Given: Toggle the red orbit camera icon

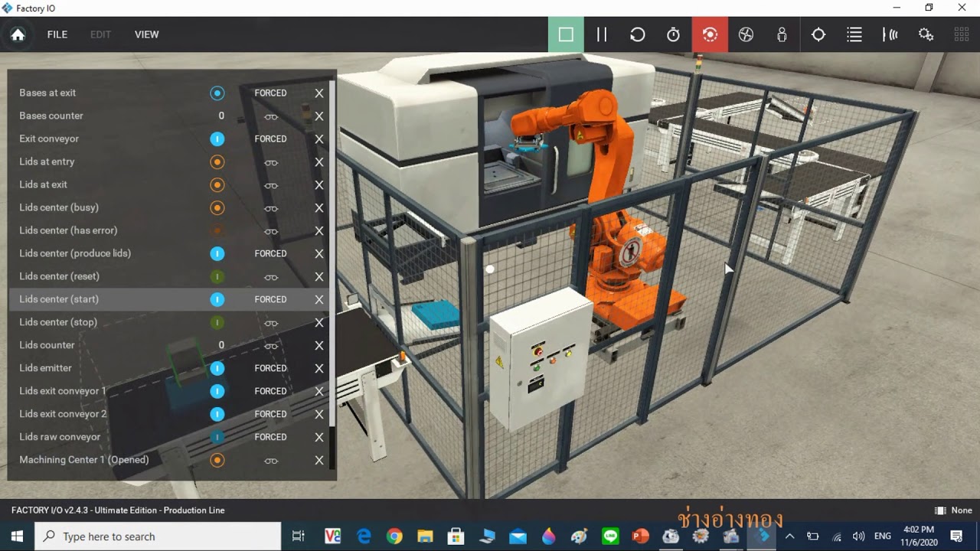Looking at the screenshot, I should 710,34.
